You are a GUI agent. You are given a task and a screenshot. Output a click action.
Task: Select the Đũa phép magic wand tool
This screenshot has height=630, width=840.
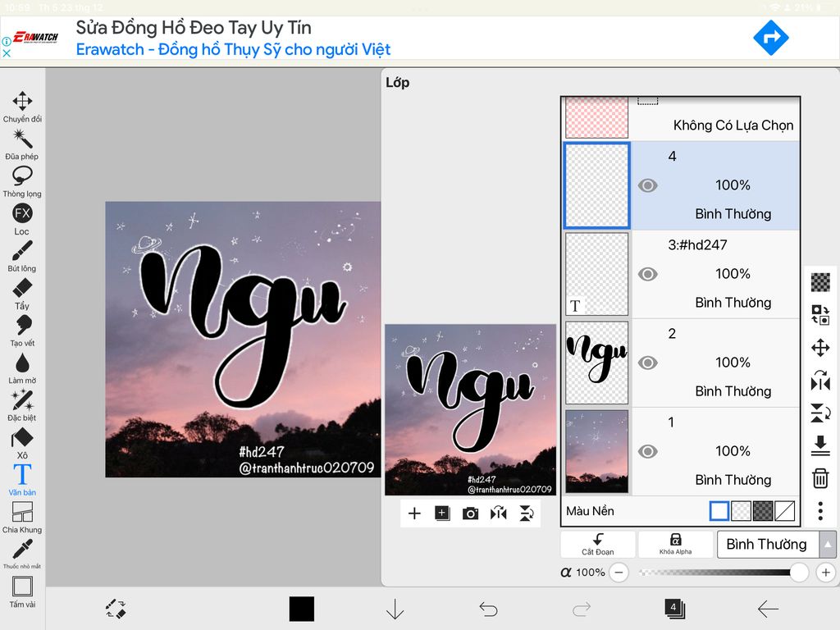pos(22,144)
